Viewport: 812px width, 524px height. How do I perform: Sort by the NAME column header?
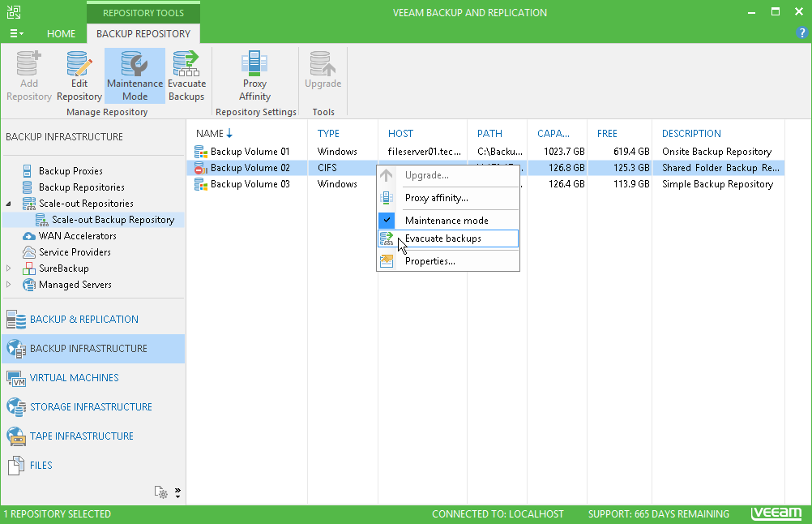[x=214, y=134]
